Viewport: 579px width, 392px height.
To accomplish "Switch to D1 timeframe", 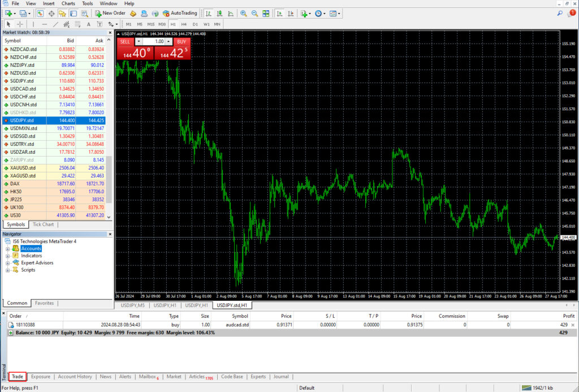I will click(195, 24).
